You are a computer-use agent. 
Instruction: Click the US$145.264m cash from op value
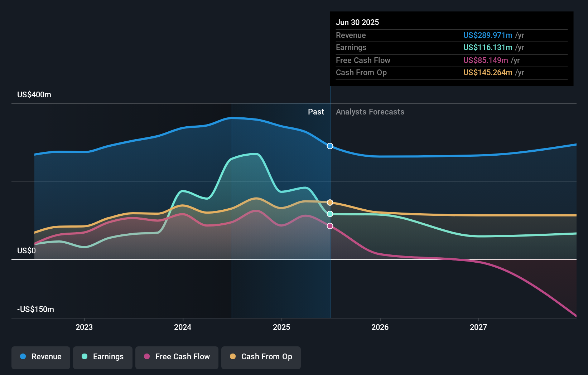tap(488, 72)
